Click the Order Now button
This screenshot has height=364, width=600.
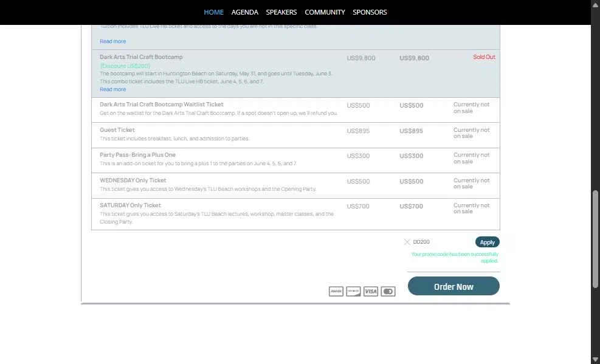coord(453,286)
